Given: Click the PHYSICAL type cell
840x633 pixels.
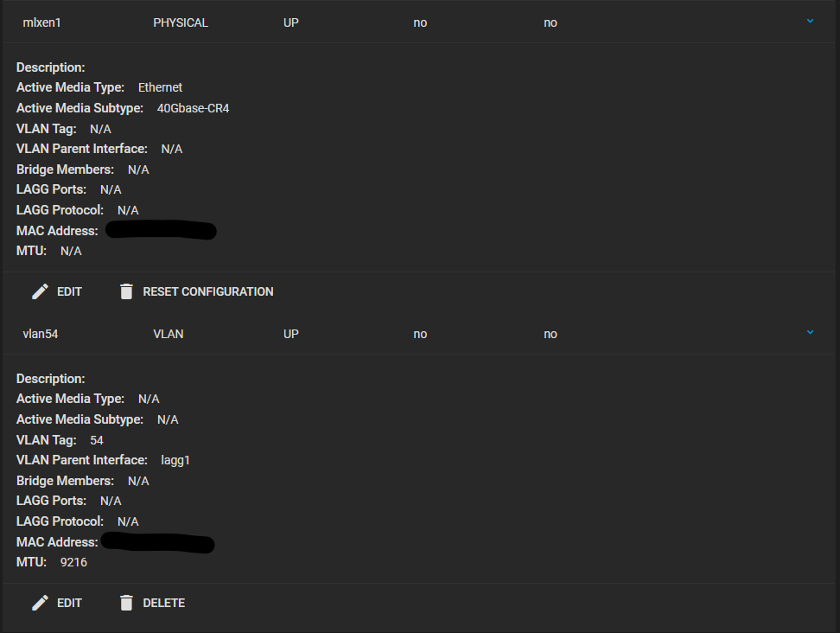Looking at the screenshot, I should pyautogui.click(x=181, y=22).
